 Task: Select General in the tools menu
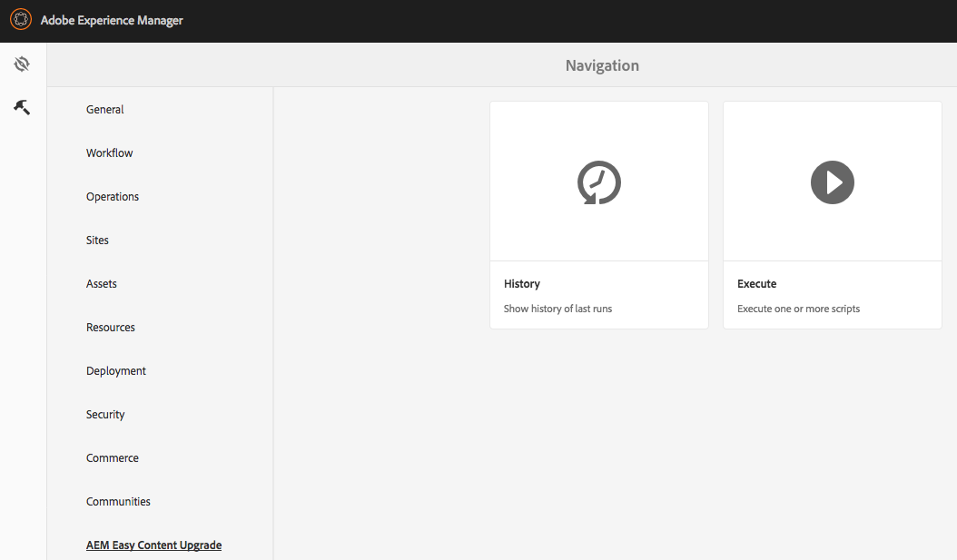pyautogui.click(x=105, y=109)
